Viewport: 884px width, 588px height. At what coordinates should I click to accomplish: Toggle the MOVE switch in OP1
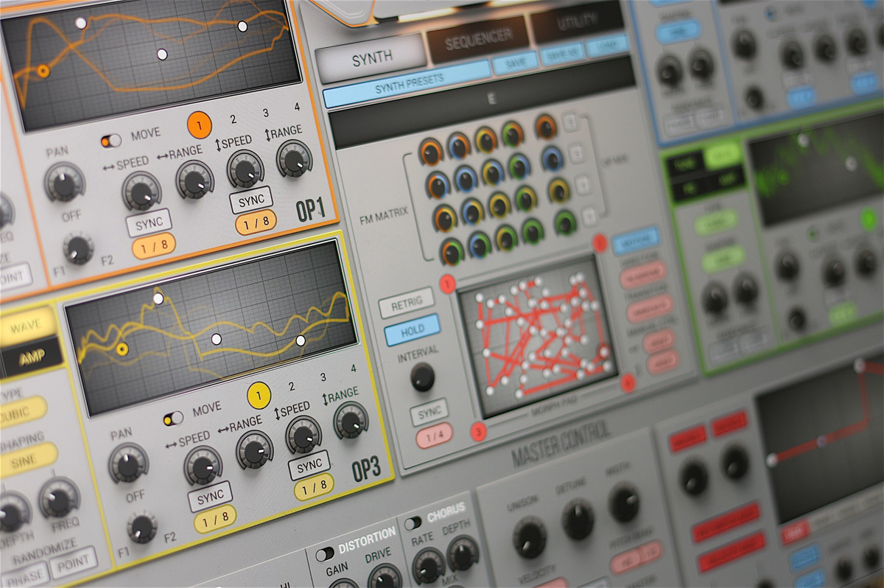coord(111,140)
